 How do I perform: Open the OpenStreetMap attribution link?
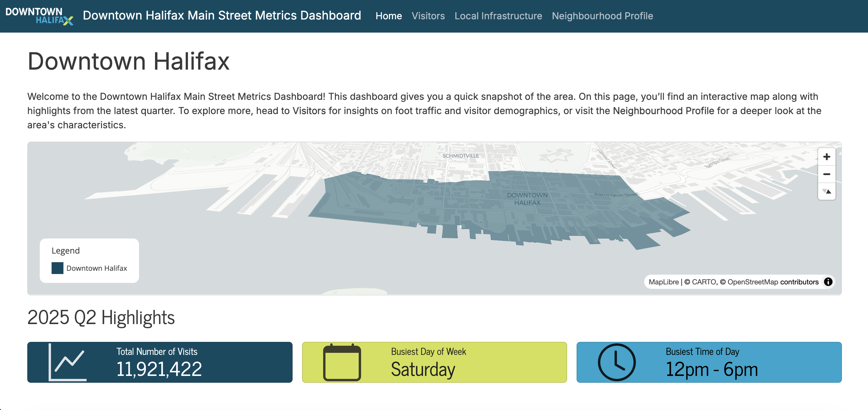(x=752, y=282)
